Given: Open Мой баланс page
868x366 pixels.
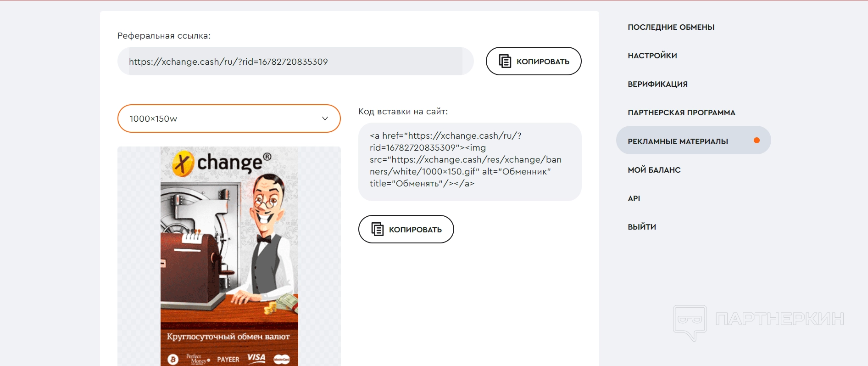Looking at the screenshot, I should 654,170.
